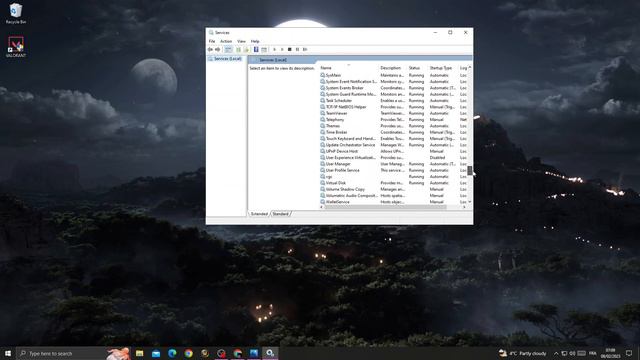
Task: Select the Virtual Disk service
Action: [x=393, y=183]
